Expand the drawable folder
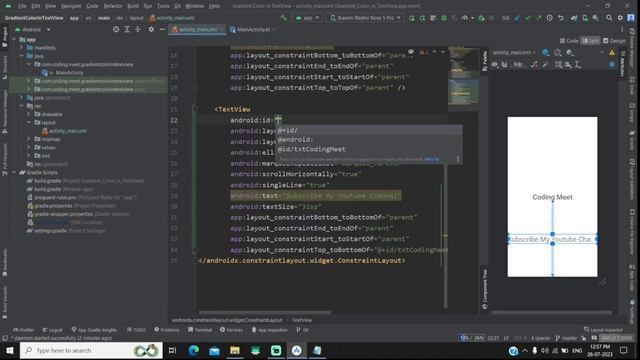The height and width of the screenshot is (360, 640). pos(29,114)
